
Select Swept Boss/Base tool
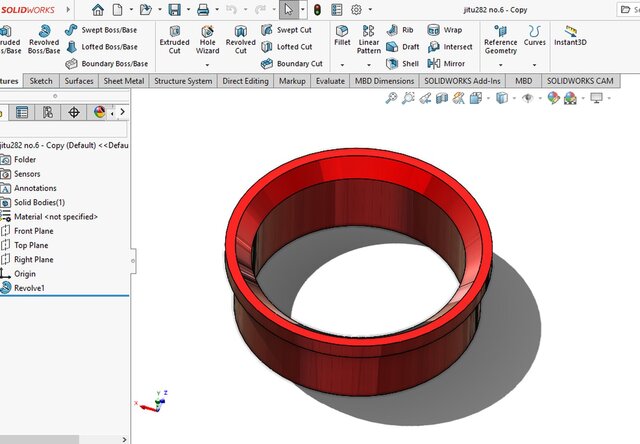pyautogui.click(x=101, y=30)
